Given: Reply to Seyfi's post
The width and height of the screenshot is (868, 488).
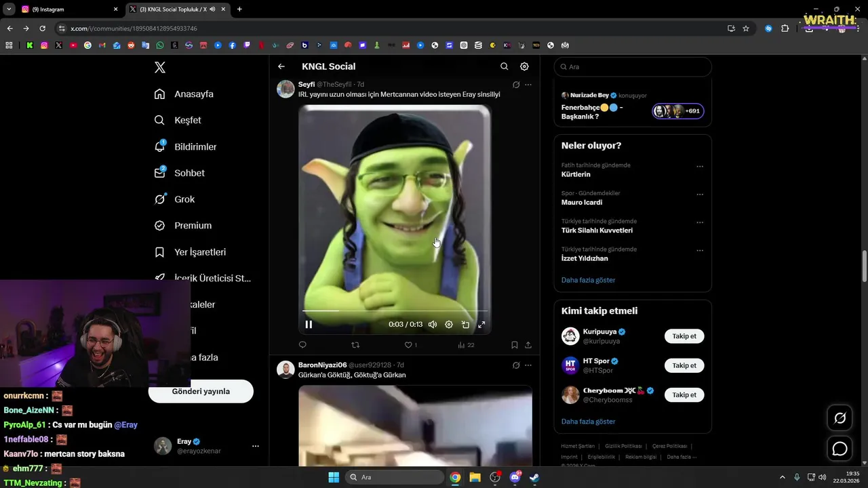Looking at the screenshot, I should pyautogui.click(x=302, y=345).
